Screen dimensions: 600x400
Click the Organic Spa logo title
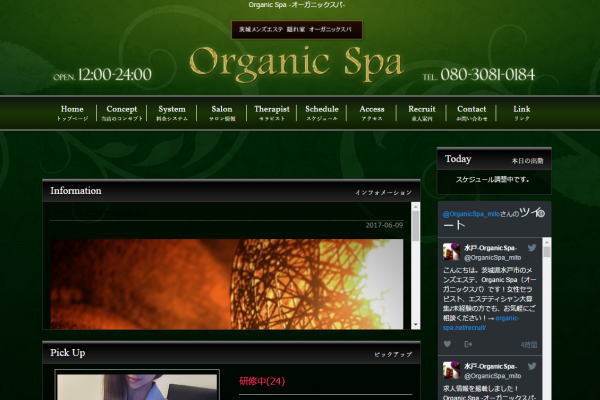pos(296,63)
